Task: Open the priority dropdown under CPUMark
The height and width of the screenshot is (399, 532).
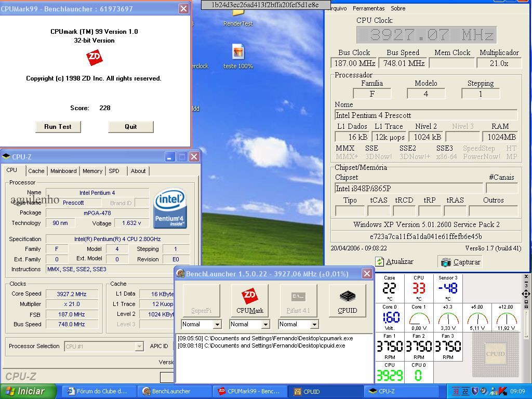Action: (265, 324)
